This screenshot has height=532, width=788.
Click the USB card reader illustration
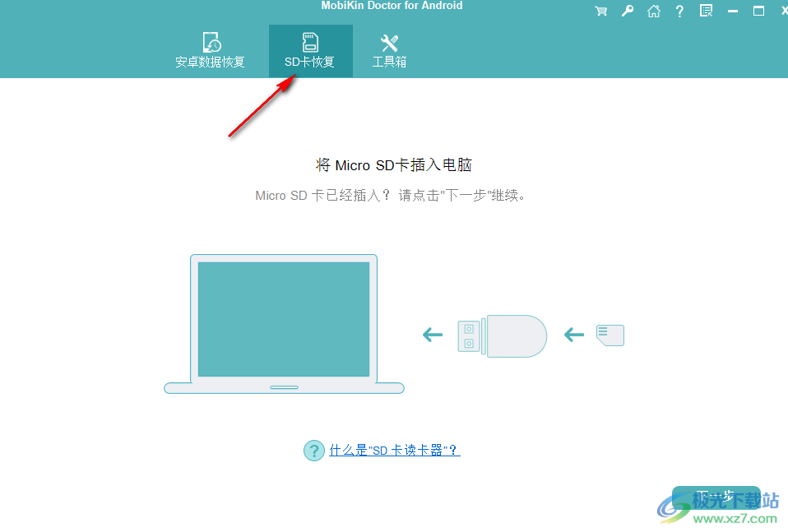click(503, 335)
